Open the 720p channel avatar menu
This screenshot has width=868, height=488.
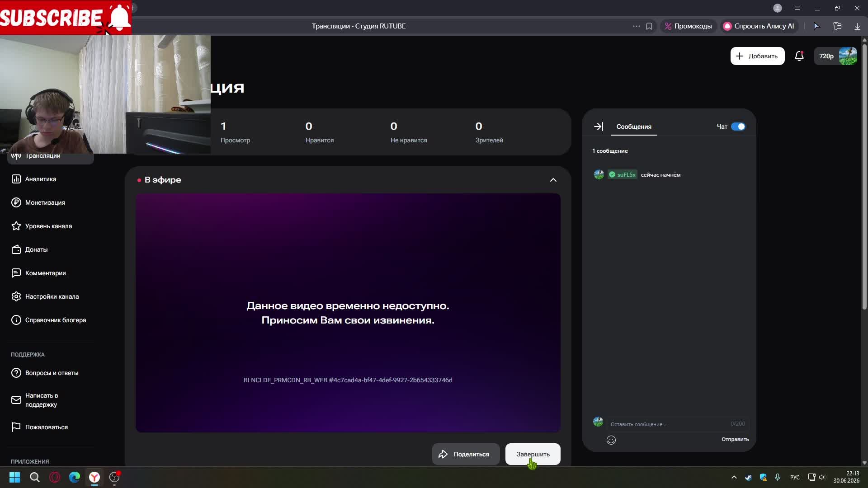point(835,56)
